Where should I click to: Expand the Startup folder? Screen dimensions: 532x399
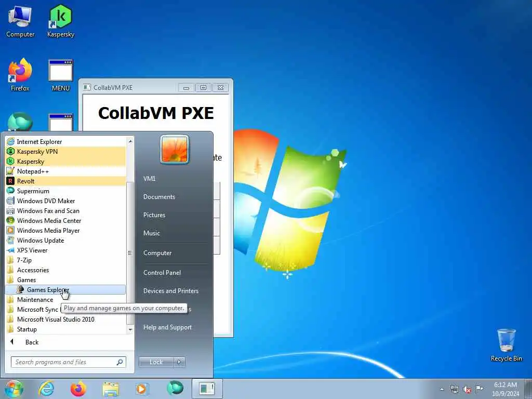point(65,329)
